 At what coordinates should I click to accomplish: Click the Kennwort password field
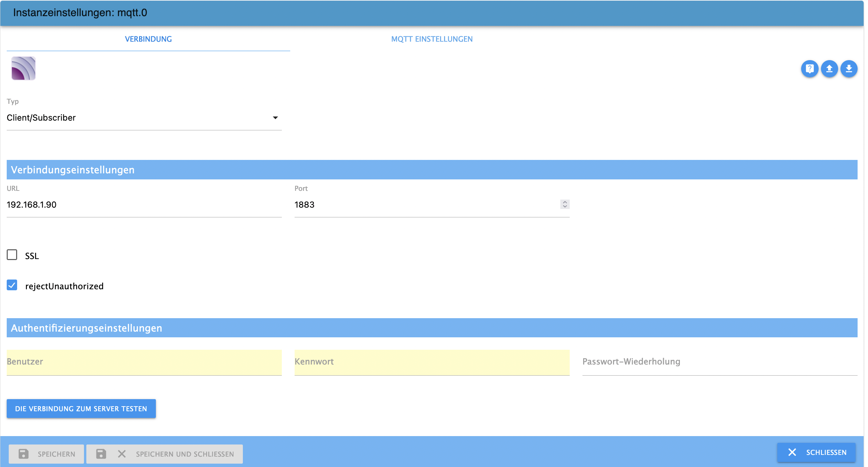click(x=431, y=362)
